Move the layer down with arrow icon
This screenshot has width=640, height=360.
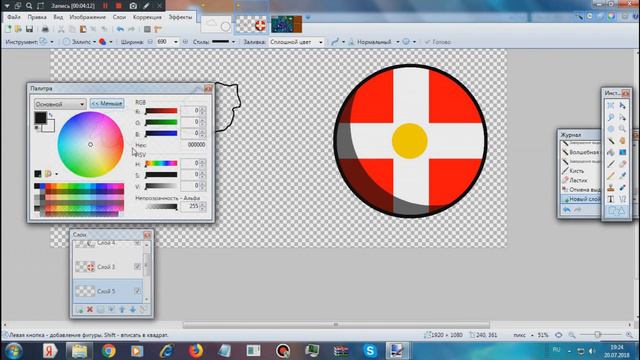(133, 310)
